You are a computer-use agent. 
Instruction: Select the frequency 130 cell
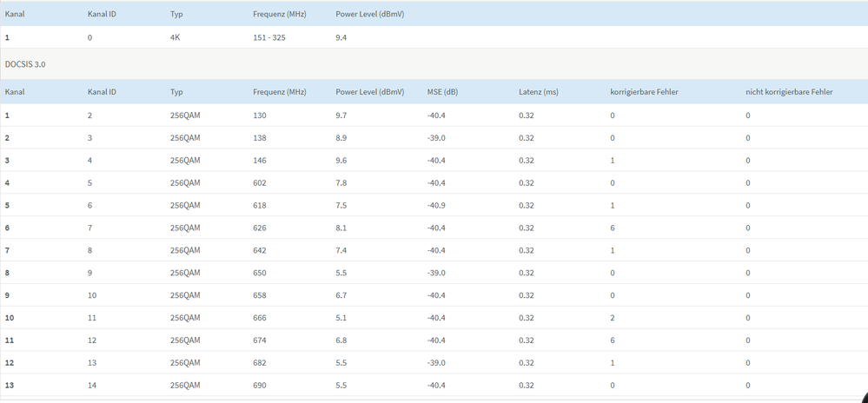click(260, 116)
